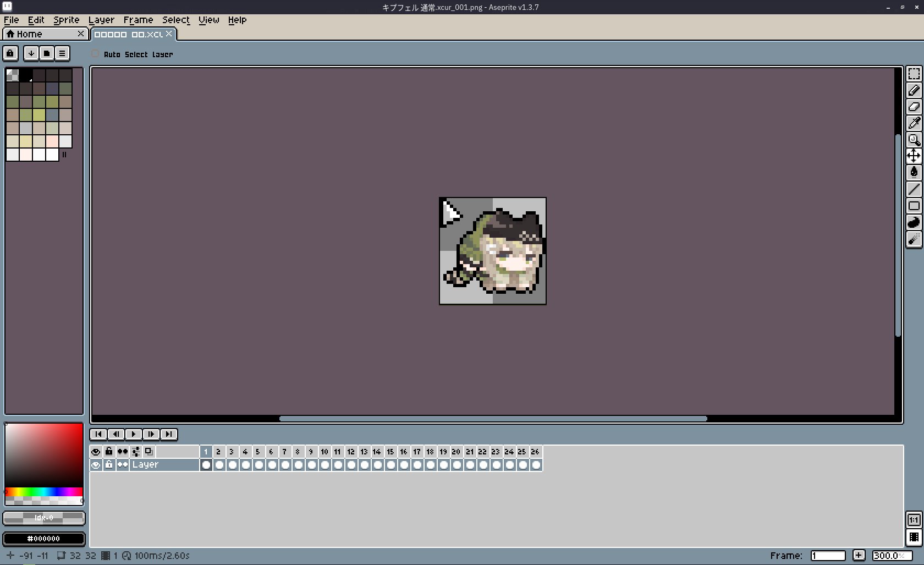
Task: Select the Rectangular Marquee tool
Action: (914, 74)
